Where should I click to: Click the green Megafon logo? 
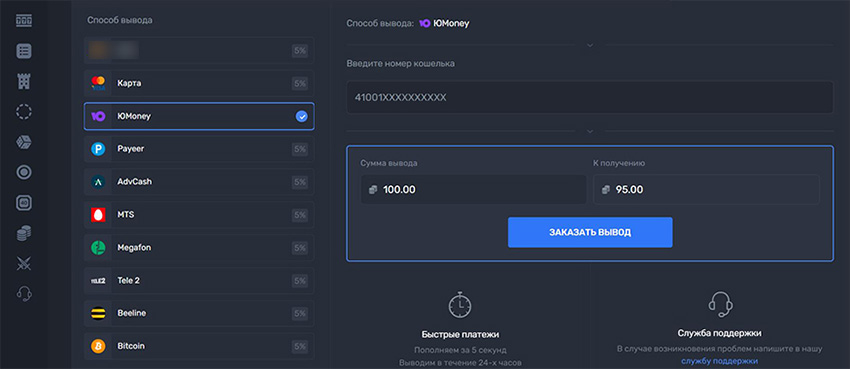click(x=98, y=248)
